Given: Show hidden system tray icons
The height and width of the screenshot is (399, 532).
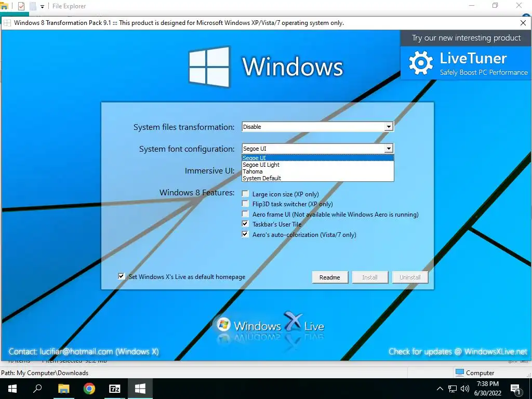Looking at the screenshot, I should [x=440, y=389].
